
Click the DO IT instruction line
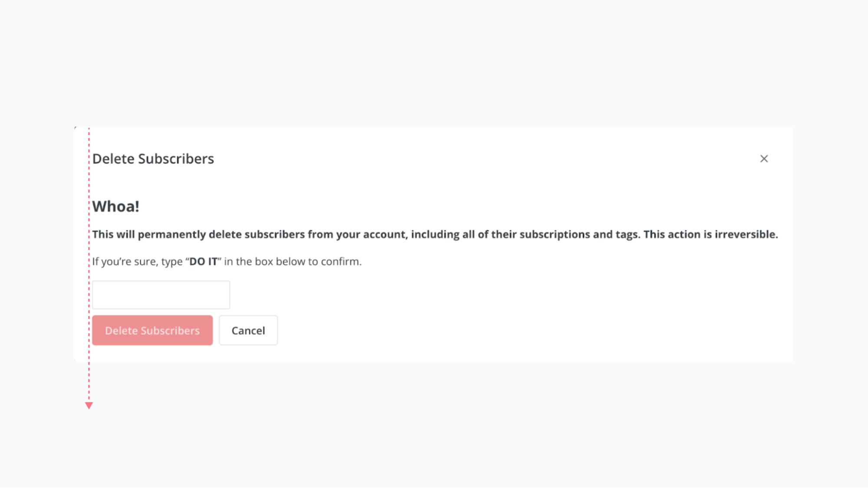227,261
